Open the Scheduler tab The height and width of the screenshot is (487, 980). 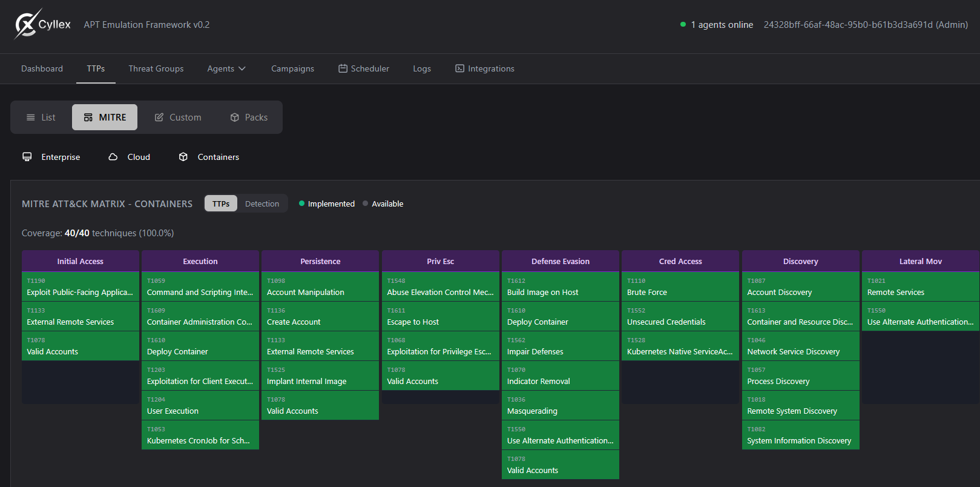(x=364, y=68)
